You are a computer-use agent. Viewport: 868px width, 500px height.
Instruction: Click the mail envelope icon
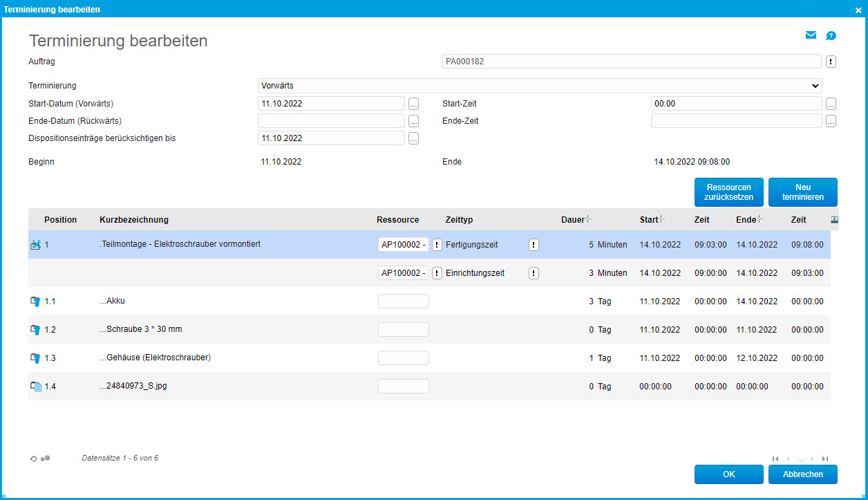[811, 35]
